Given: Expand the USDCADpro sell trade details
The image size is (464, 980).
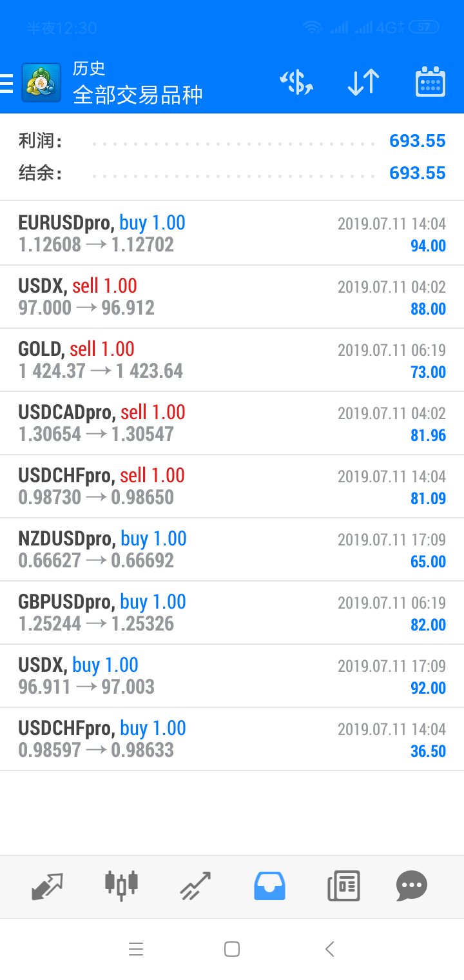Looking at the screenshot, I should pos(232,423).
